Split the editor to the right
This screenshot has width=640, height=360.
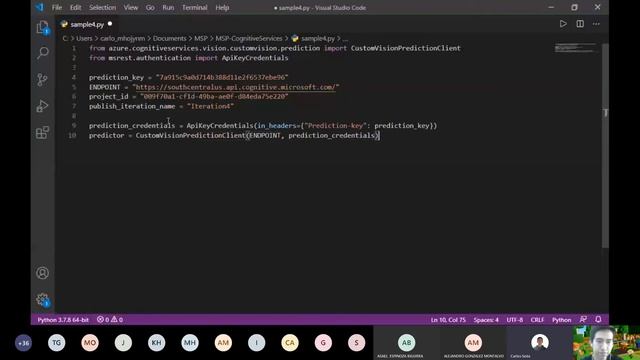tap(580, 24)
